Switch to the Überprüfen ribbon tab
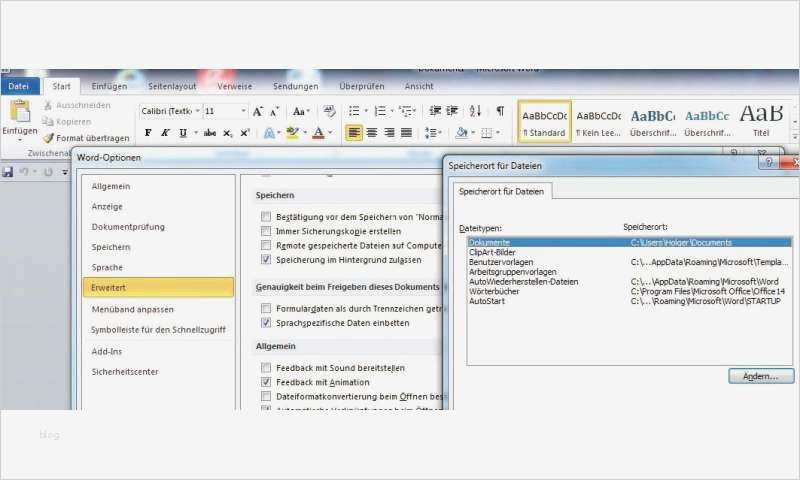Screen dimensions: 800x480 click(362, 86)
